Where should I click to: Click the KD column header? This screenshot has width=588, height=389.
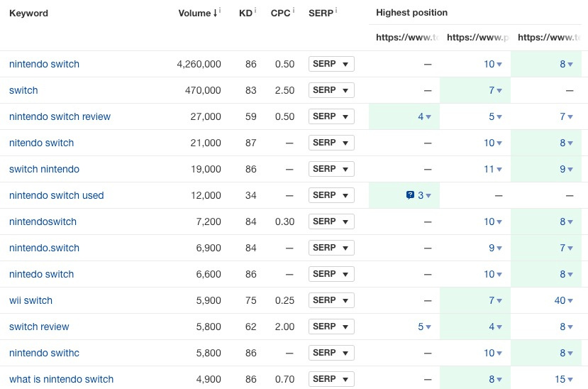click(x=245, y=13)
